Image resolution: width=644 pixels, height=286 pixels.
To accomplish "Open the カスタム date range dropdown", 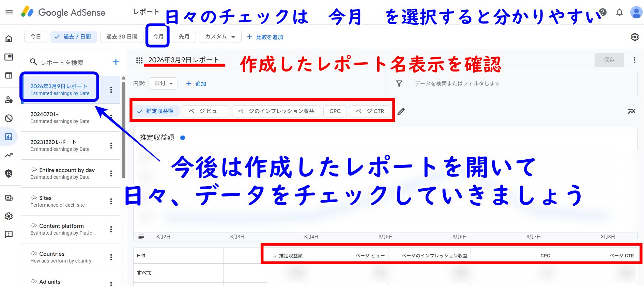I will pos(220,37).
